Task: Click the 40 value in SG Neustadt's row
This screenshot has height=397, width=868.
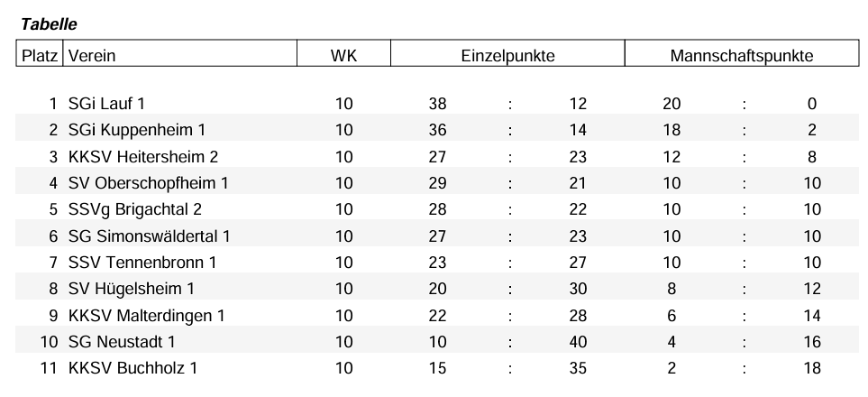Action: pos(578,342)
